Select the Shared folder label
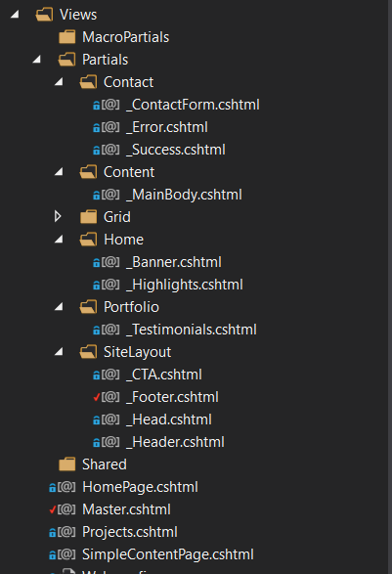This screenshot has height=574, width=392. point(105,464)
